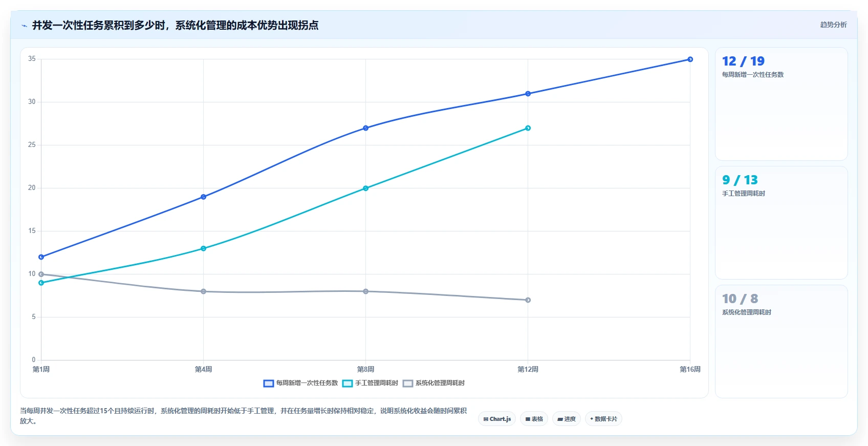The image size is (868, 446).
Task: Click the gray data point at 第4周
Action: coord(204,291)
